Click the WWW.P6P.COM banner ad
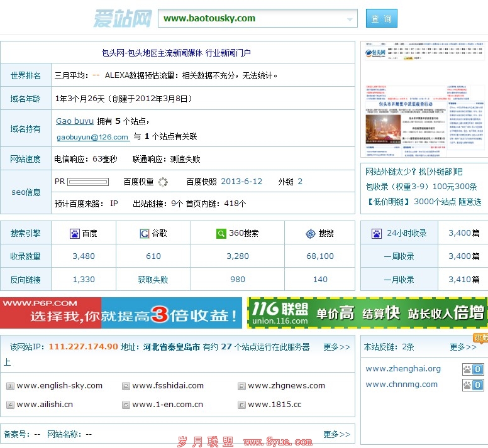 tap(121, 313)
